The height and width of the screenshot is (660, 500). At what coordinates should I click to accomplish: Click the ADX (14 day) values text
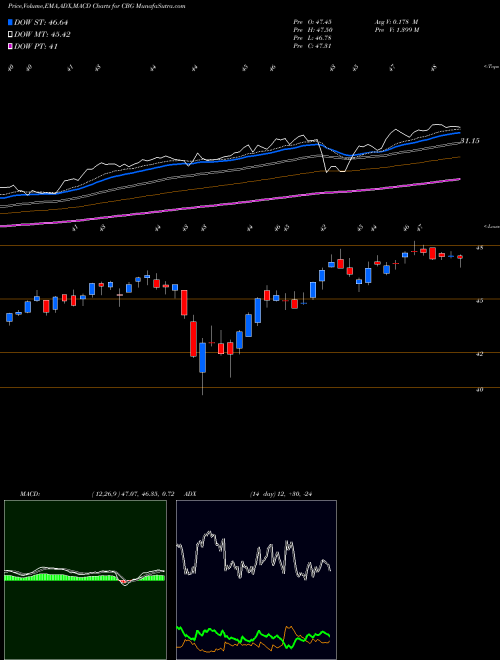281,494
